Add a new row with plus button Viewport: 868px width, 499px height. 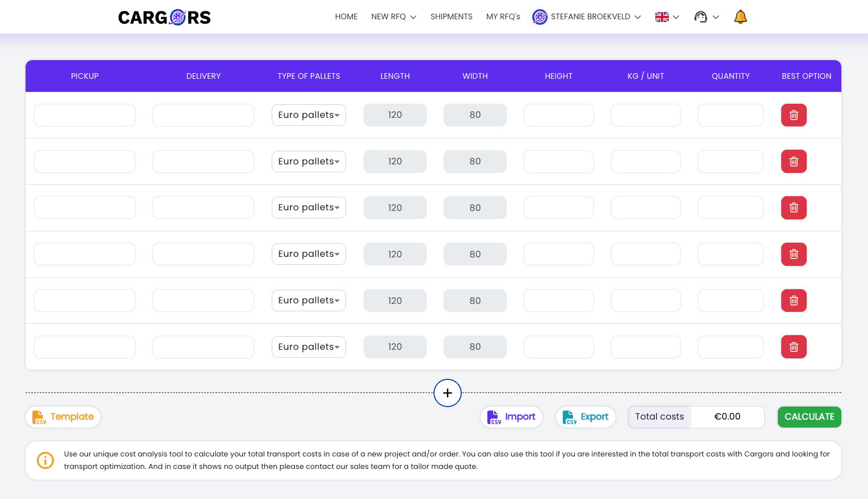pos(448,393)
